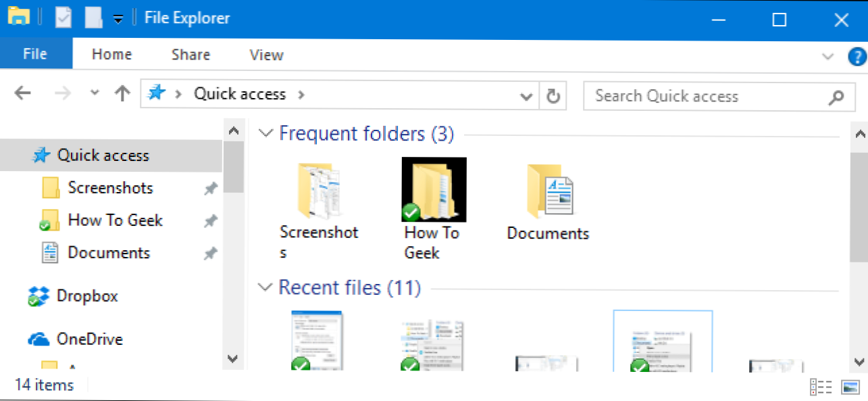
Task: Open the address bar history dropdown
Action: [526, 96]
